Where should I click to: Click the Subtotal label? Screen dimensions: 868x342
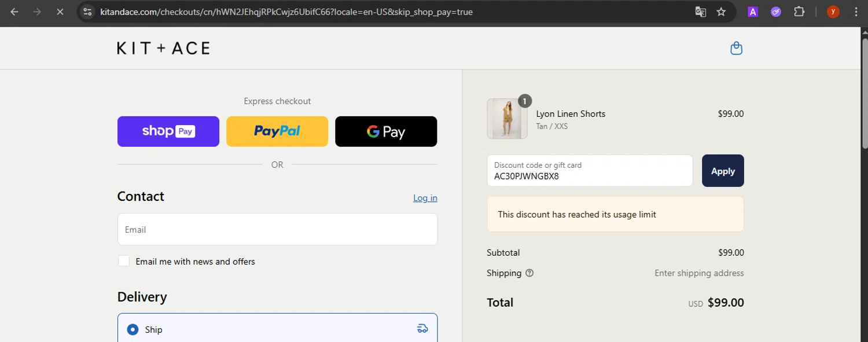pyautogui.click(x=503, y=253)
